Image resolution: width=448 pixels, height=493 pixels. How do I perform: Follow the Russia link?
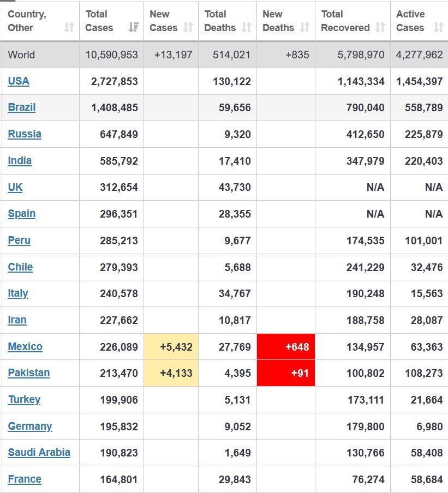pos(25,134)
